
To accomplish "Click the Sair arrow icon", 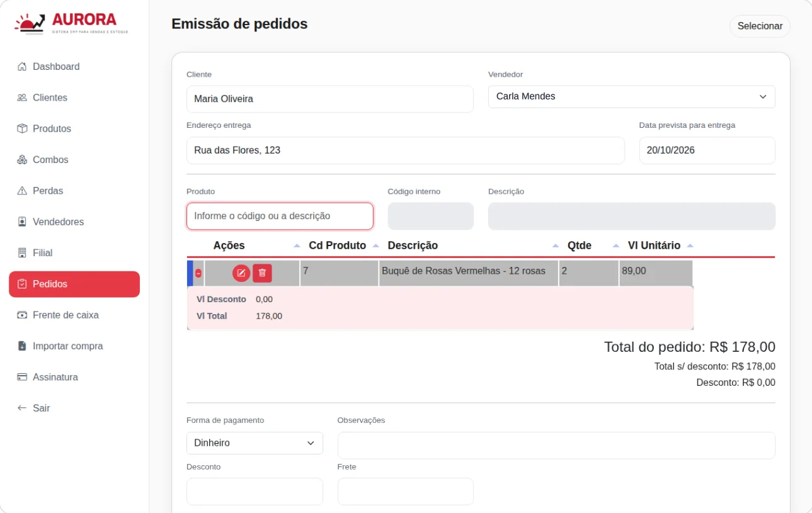I will click(x=22, y=408).
